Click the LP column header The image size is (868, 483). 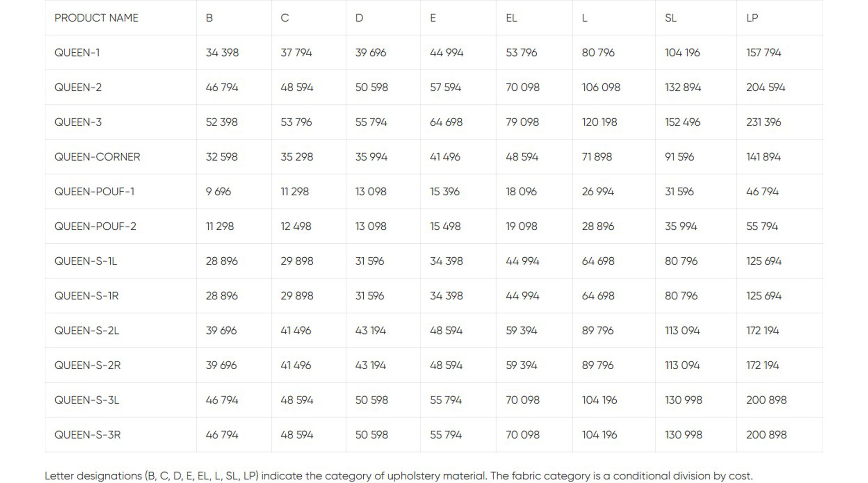pyautogui.click(x=752, y=18)
